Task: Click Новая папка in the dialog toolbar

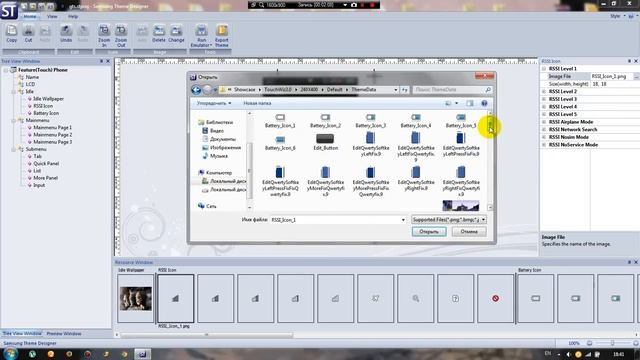Action: pyautogui.click(x=257, y=103)
